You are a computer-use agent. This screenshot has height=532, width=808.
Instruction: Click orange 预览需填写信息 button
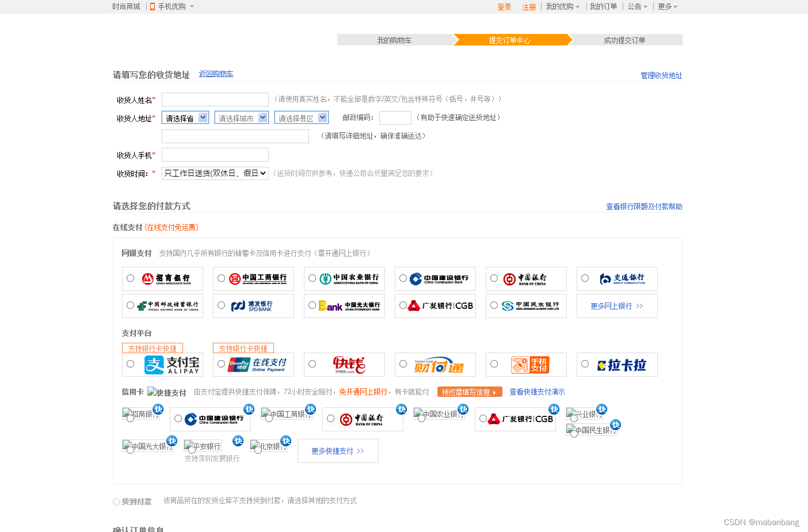click(x=470, y=392)
